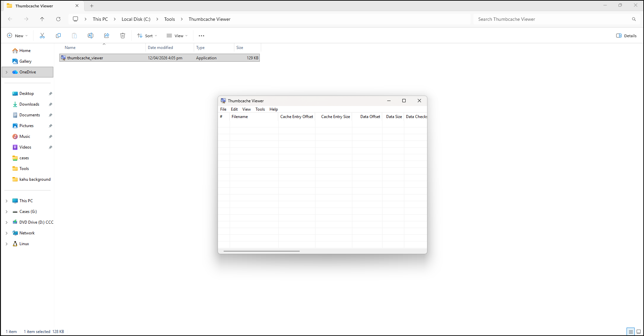This screenshot has height=336, width=644.
Task: Sort Explorer list by Type column
Action: (214, 48)
